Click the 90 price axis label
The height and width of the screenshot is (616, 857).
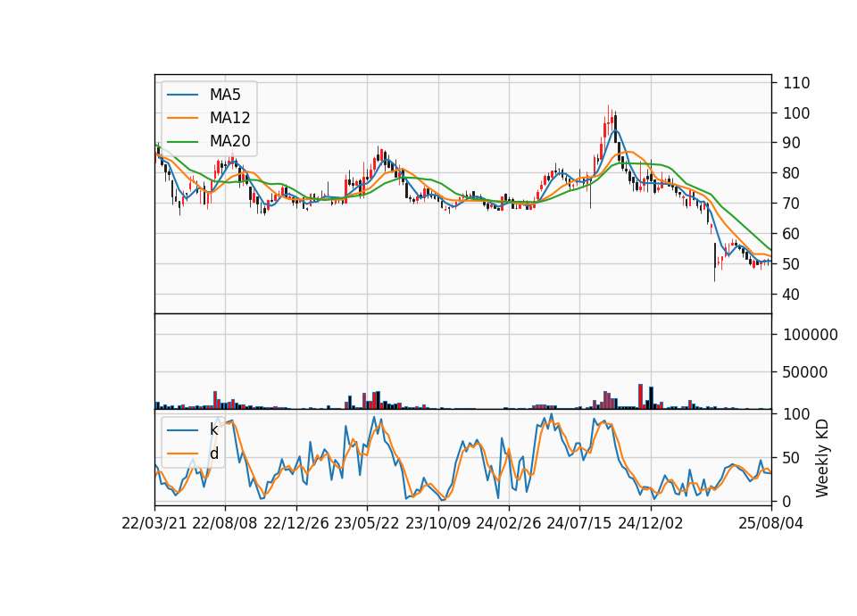tap(792, 143)
